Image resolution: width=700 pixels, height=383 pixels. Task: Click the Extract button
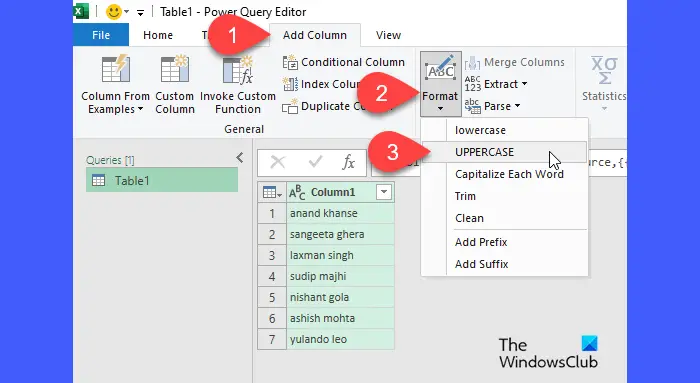point(496,84)
